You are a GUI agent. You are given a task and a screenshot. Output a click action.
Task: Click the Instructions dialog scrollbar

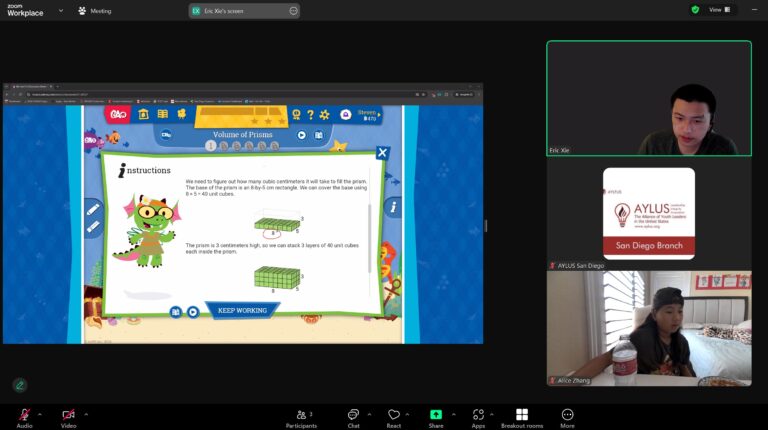(x=369, y=238)
